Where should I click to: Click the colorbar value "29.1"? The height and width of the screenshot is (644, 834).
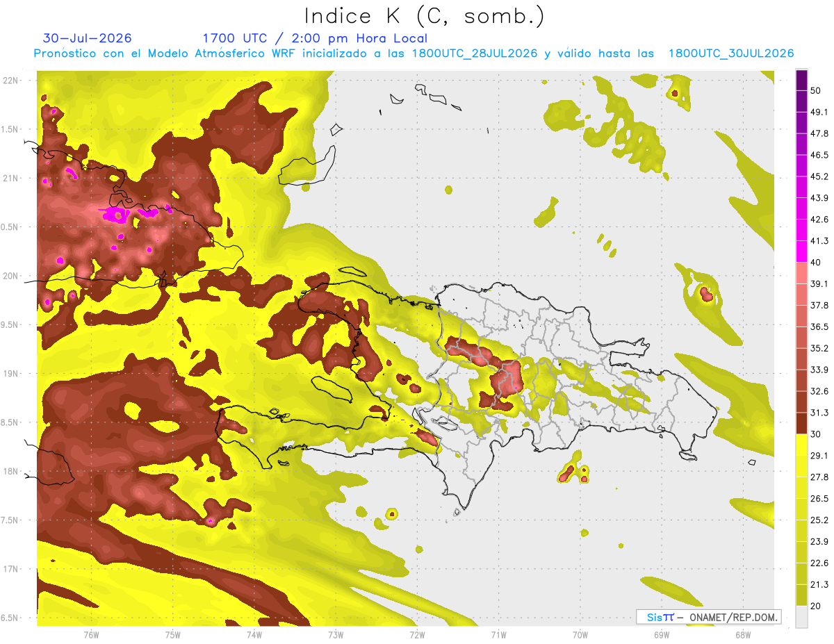tap(819, 455)
